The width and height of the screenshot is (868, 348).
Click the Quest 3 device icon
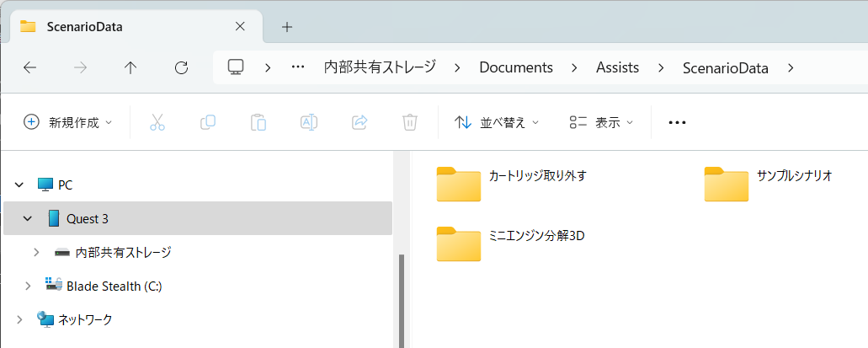pos(54,218)
